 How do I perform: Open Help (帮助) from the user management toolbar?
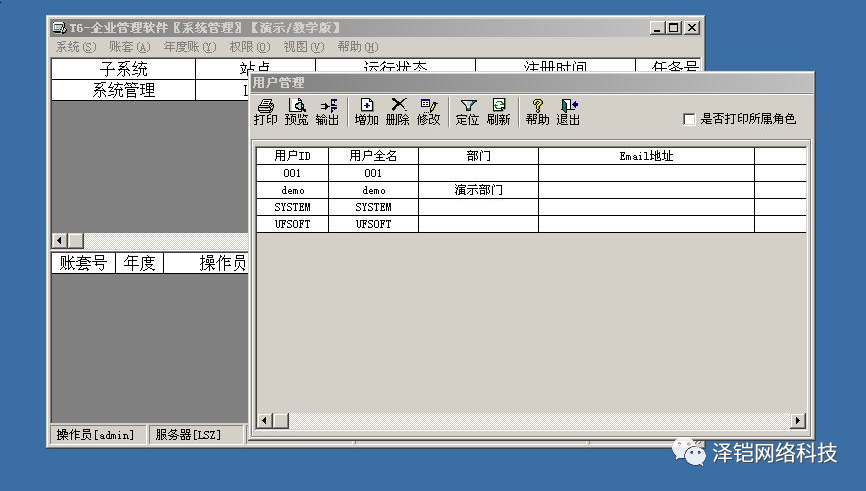pyautogui.click(x=537, y=111)
